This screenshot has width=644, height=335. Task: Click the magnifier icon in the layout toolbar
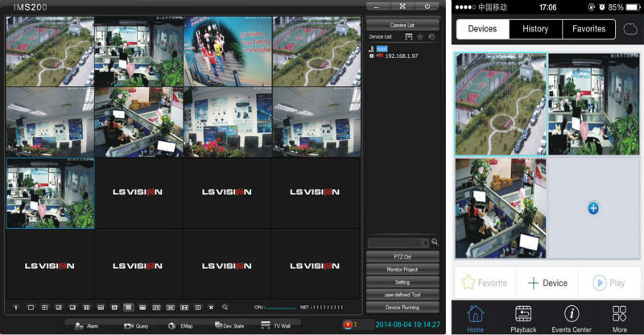click(x=225, y=307)
